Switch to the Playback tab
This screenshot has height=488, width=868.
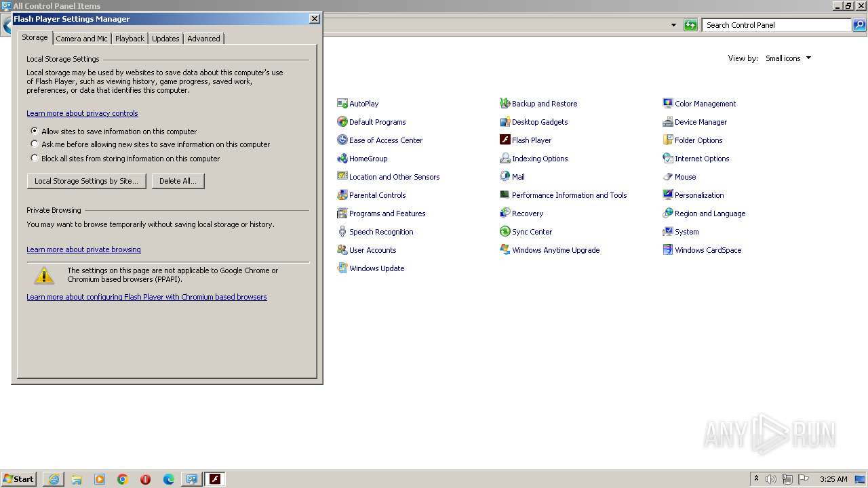130,39
